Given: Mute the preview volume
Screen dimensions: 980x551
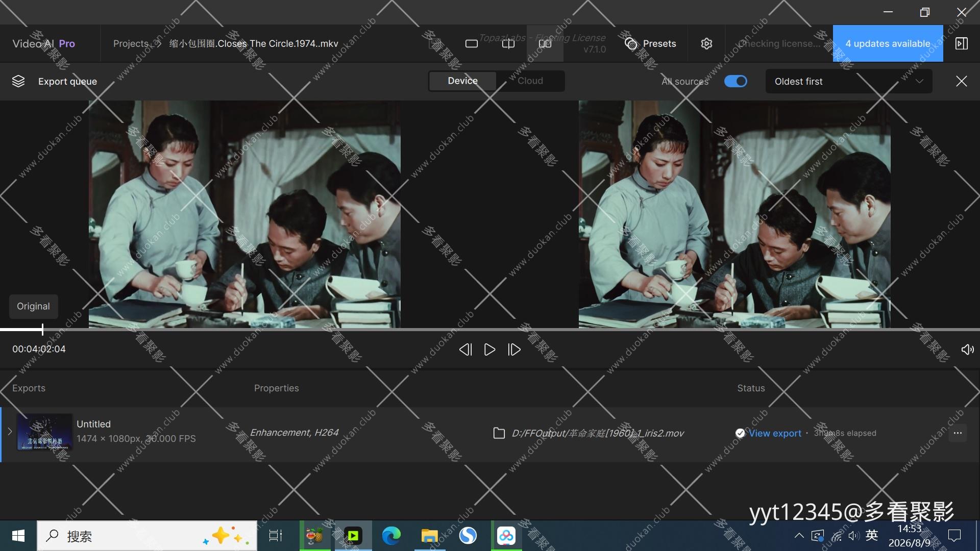Looking at the screenshot, I should click(x=967, y=349).
